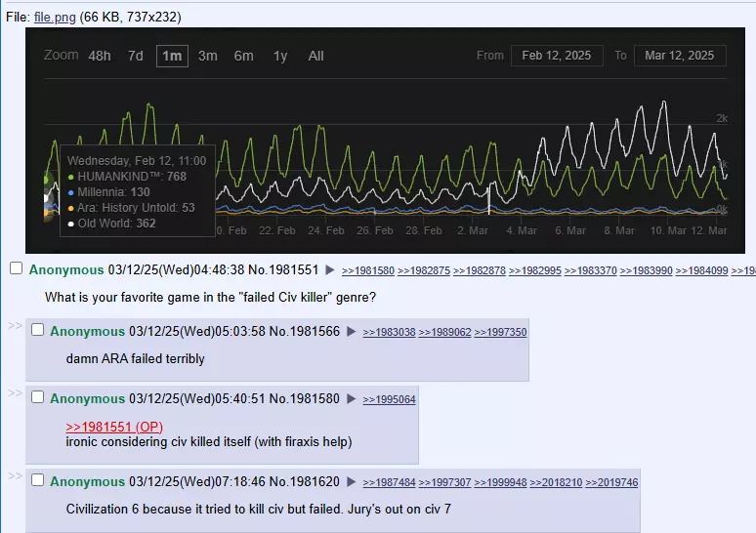
Task: Follow backlink >>1997350
Action: click(x=500, y=333)
